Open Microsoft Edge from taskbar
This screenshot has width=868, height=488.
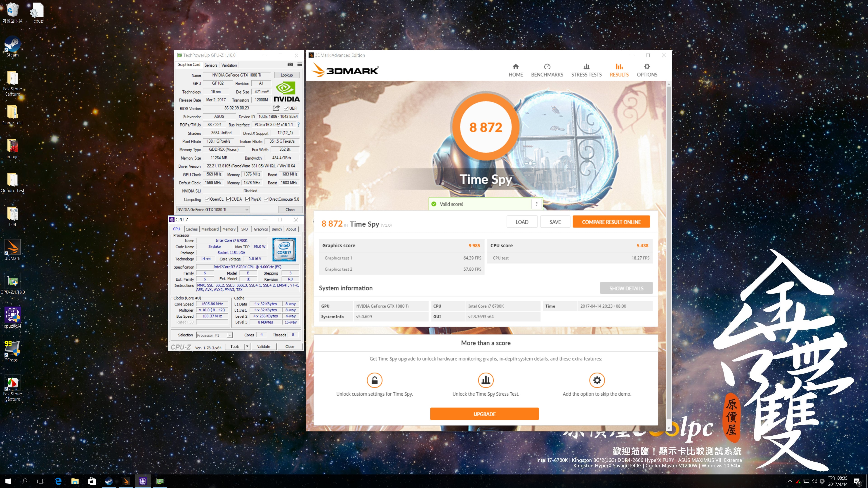click(58, 481)
